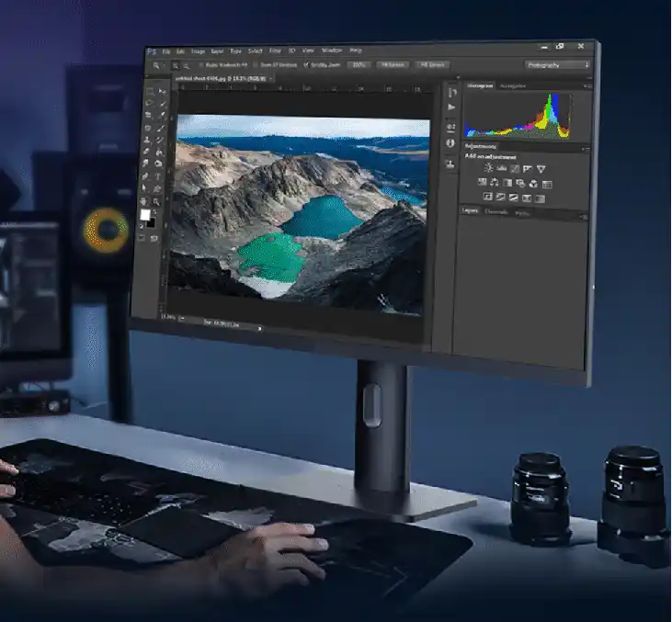The height and width of the screenshot is (622, 672).
Task: Click the white foreground color swatch
Action: coord(144,214)
